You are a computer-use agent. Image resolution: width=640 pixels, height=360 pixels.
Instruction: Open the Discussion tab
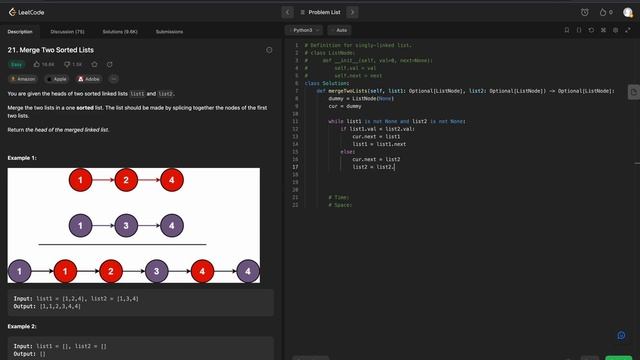(x=67, y=31)
